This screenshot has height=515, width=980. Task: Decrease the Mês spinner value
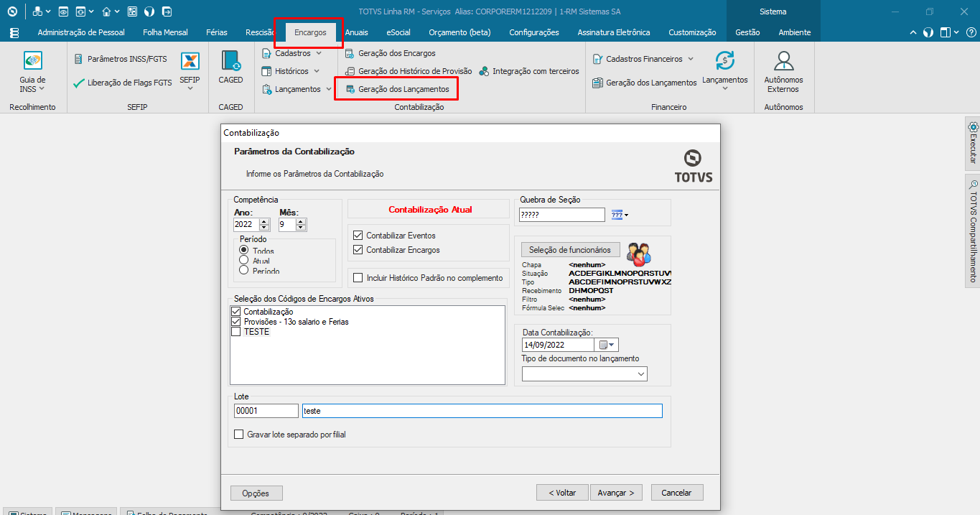point(301,228)
